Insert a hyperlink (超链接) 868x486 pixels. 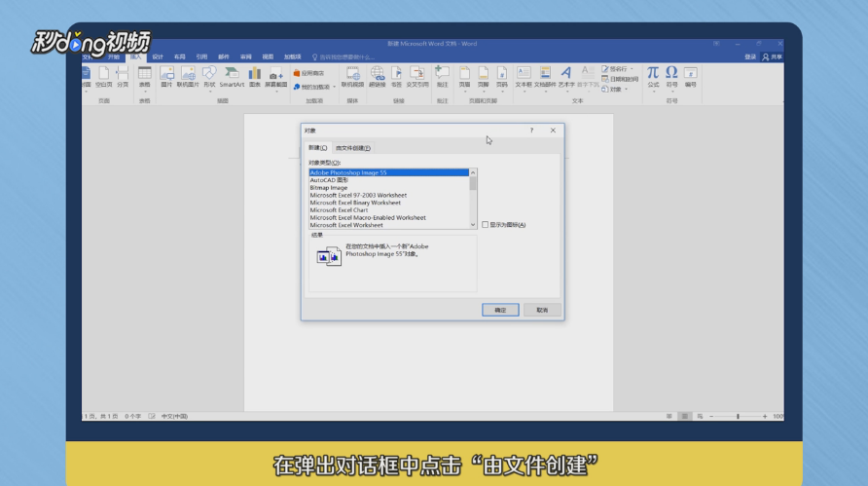click(377, 77)
